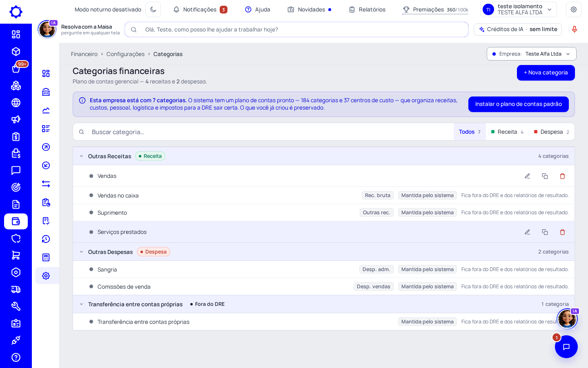Viewport: 588px width, 368px height.
Task: Duplicate the Vendas category
Action: 545,176
